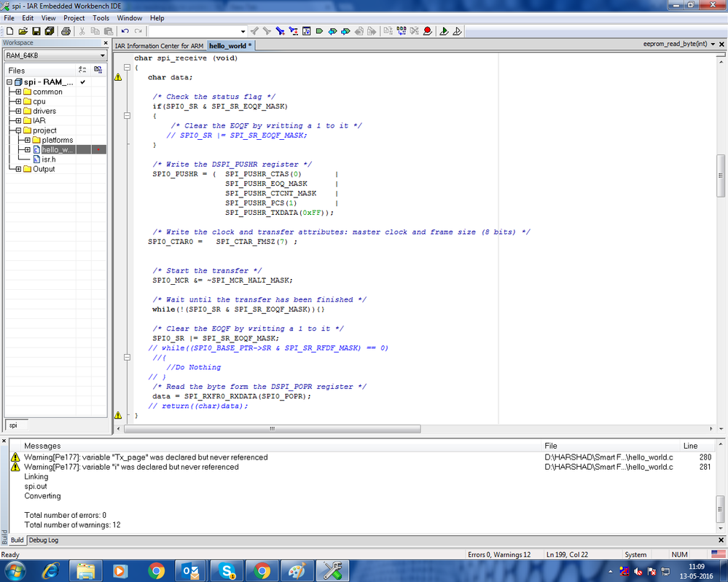This screenshot has width=728, height=582.
Task: Open the Project menu
Action: coord(74,18)
